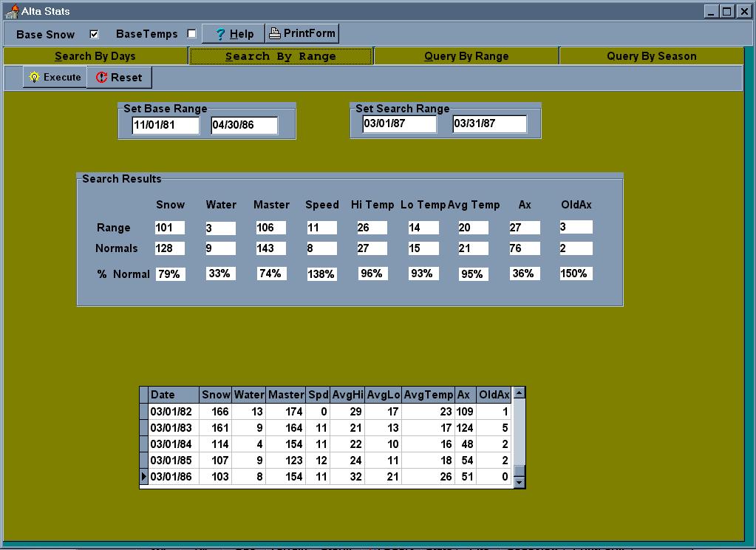Switch to the Search By Days tab
Image resolution: width=756 pixels, height=550 pixels.
[x=95, y=56]
